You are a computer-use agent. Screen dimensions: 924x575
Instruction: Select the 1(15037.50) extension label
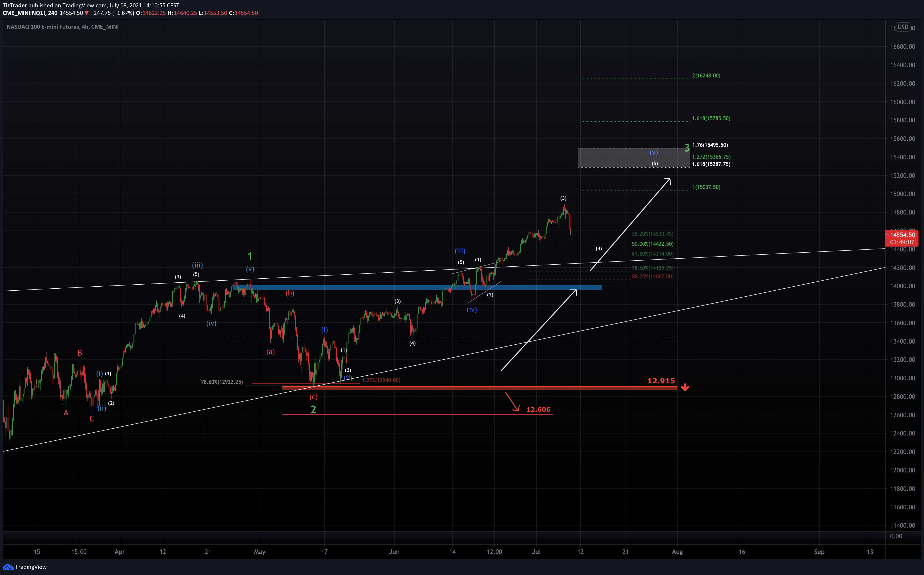tap(706, 187)
